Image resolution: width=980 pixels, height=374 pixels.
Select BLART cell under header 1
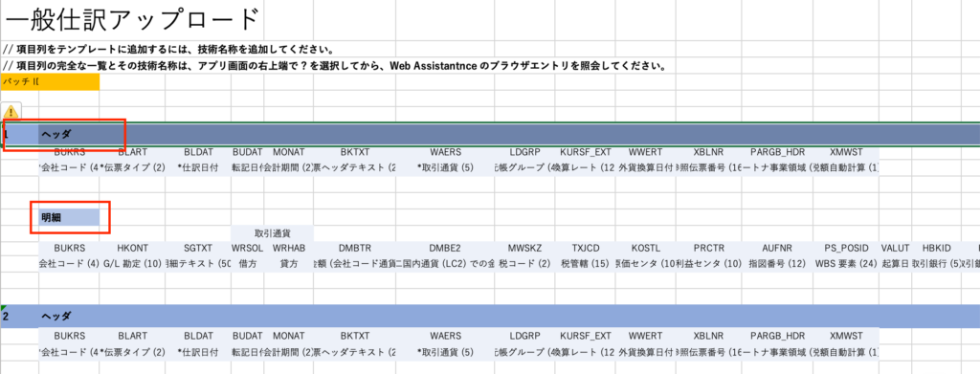pos(132,152)
